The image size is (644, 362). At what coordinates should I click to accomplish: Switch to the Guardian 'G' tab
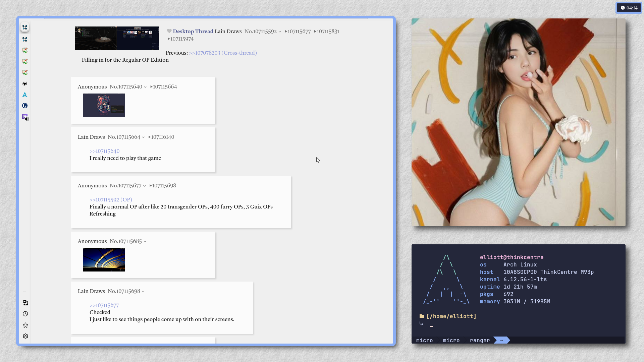[25, 106]
